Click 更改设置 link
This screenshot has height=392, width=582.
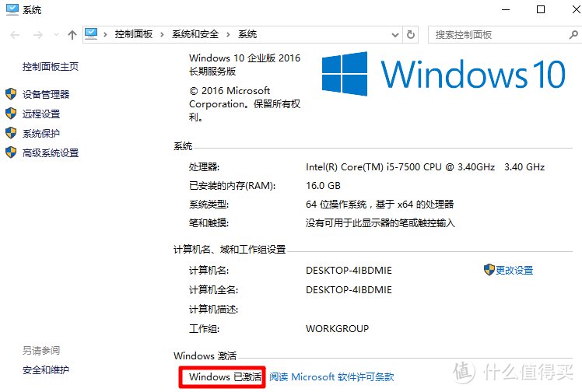(514, 271)
